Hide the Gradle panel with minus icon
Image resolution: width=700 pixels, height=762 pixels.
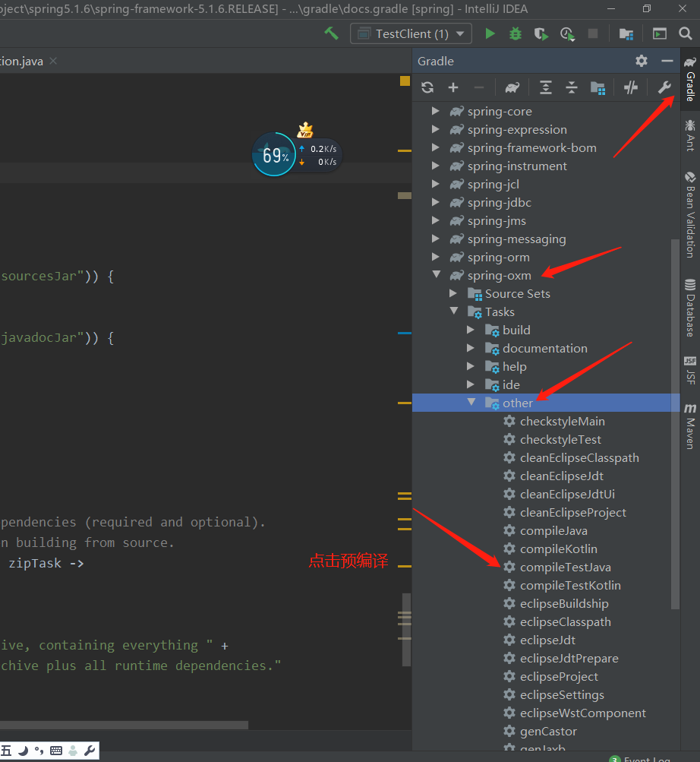[667, 61]
